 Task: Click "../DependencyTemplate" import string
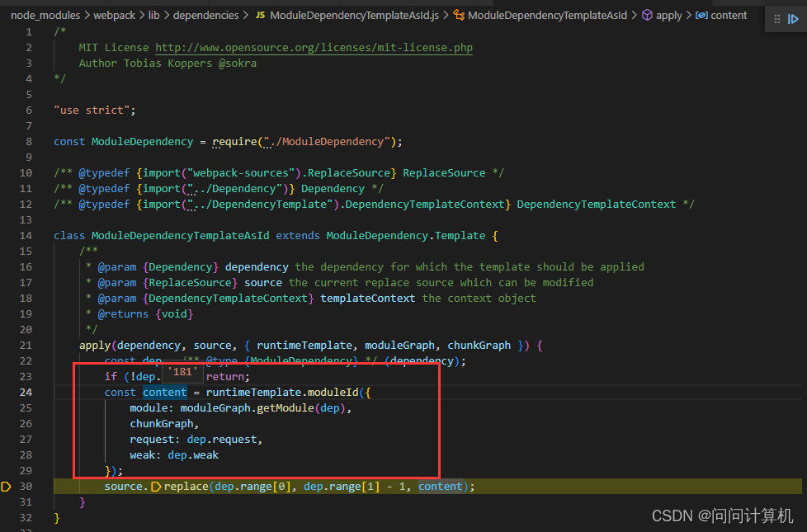pyautogui.click(x=260, y=205)
